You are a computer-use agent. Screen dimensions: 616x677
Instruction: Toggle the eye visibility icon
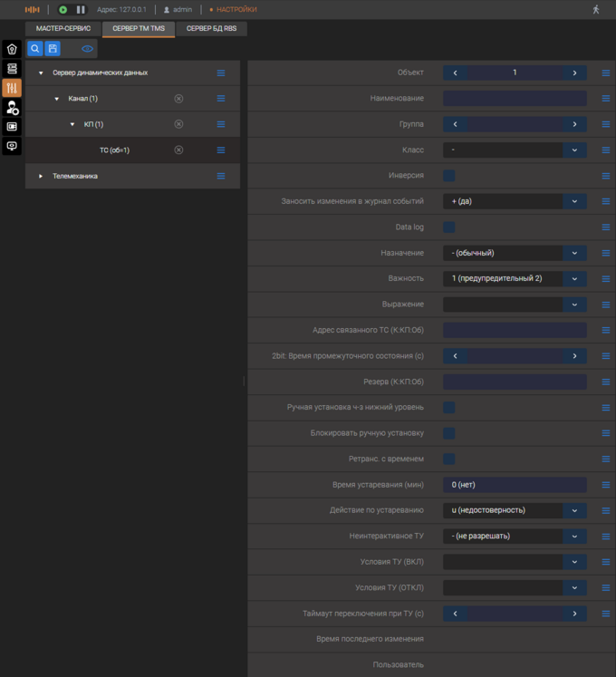tap(88, 49)
